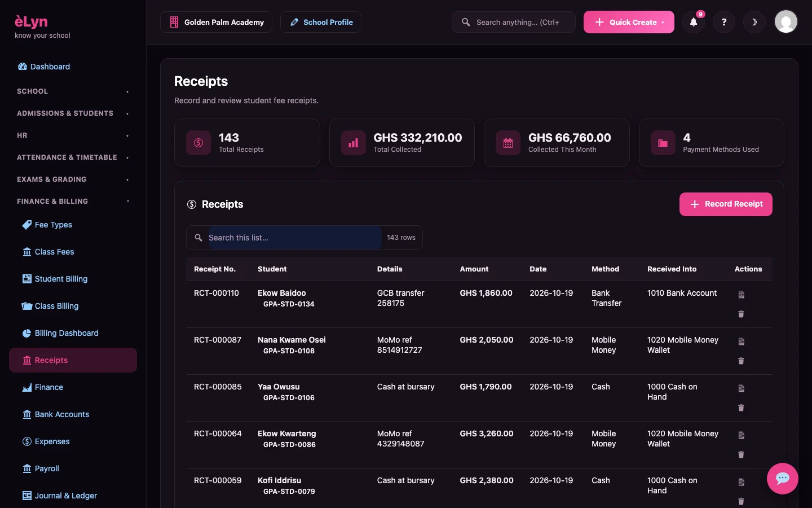Expand the HR sidebar section
This screenshot has height=508, width=812.
pos(73,135)
